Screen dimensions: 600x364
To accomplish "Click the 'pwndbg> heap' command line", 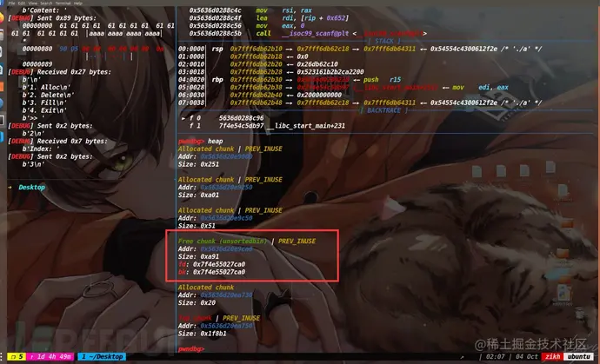I will (x=201, y=141).
